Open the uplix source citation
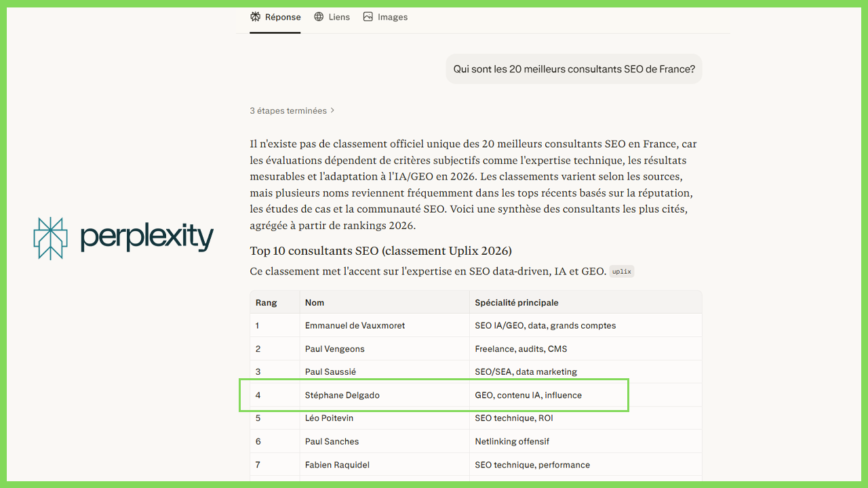 (x=621, y=272)
